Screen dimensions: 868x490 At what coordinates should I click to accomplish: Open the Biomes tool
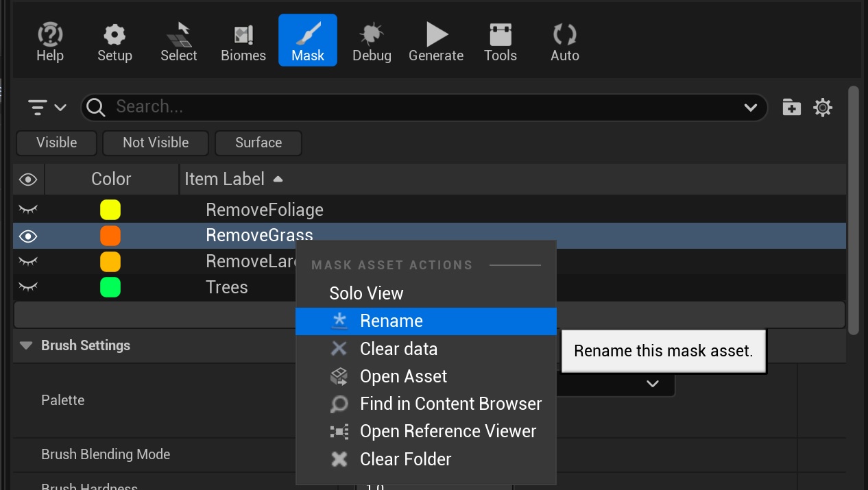tap(243, 41)
